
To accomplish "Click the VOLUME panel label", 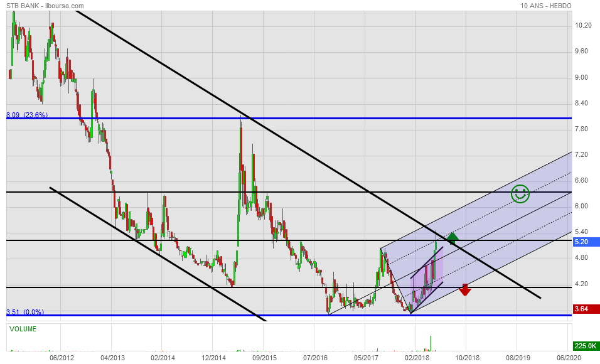I will pyautogui.click(x=23, y=329).
